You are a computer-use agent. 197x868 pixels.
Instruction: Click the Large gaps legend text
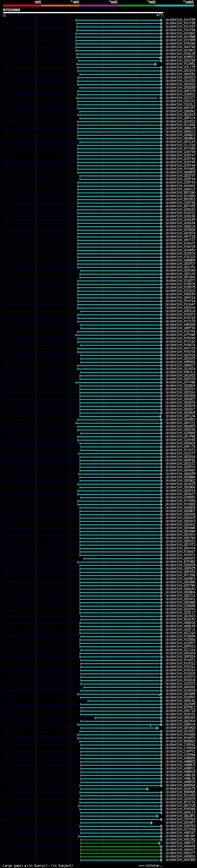38,866
